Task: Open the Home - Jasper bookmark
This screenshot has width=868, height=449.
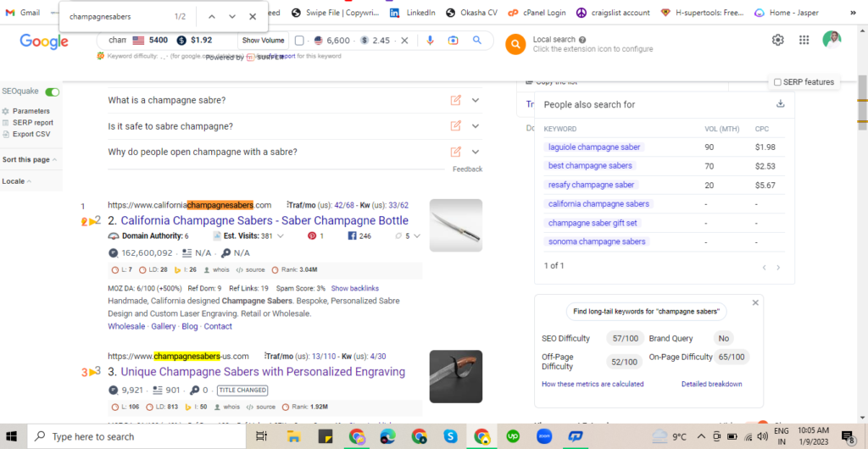Action: point(787,13)
